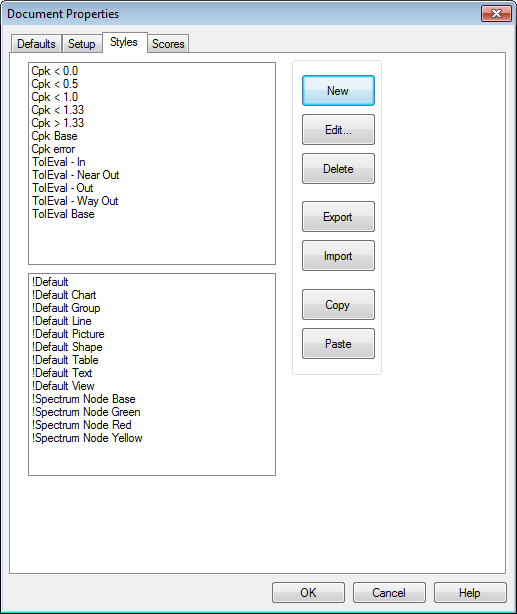Click the Copy button
The width and height of the screenshot is (517, 614).
[338, 305]
